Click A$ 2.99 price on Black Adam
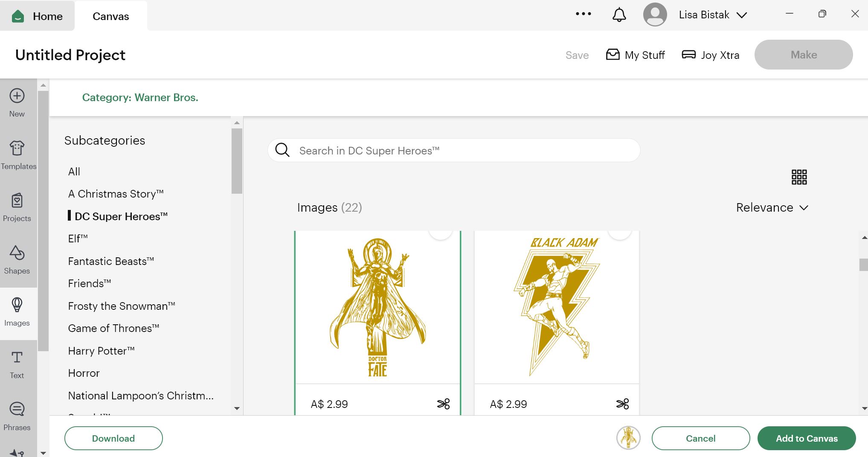Image resolution: width=868 pixels, height=457 pixels. pos(508,404)
